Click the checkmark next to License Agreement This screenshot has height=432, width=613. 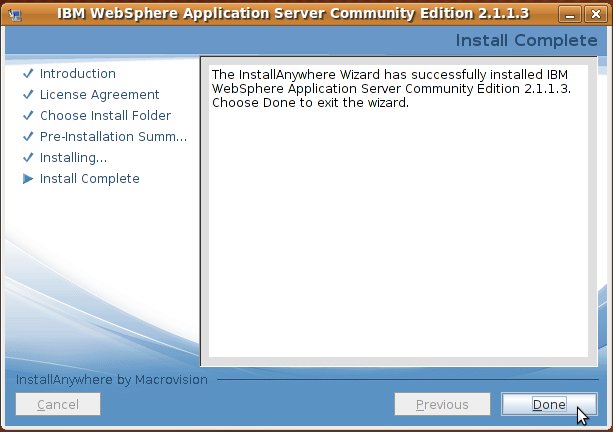(x=28, y=95)
